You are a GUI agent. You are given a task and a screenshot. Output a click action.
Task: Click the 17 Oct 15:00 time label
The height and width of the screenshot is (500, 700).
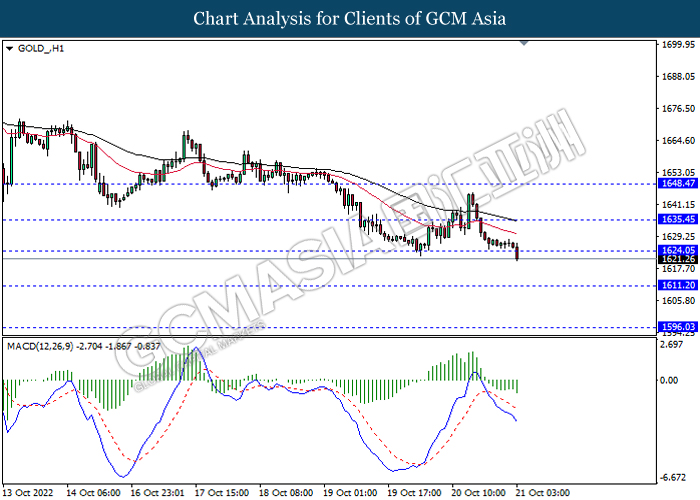(222, 493)
